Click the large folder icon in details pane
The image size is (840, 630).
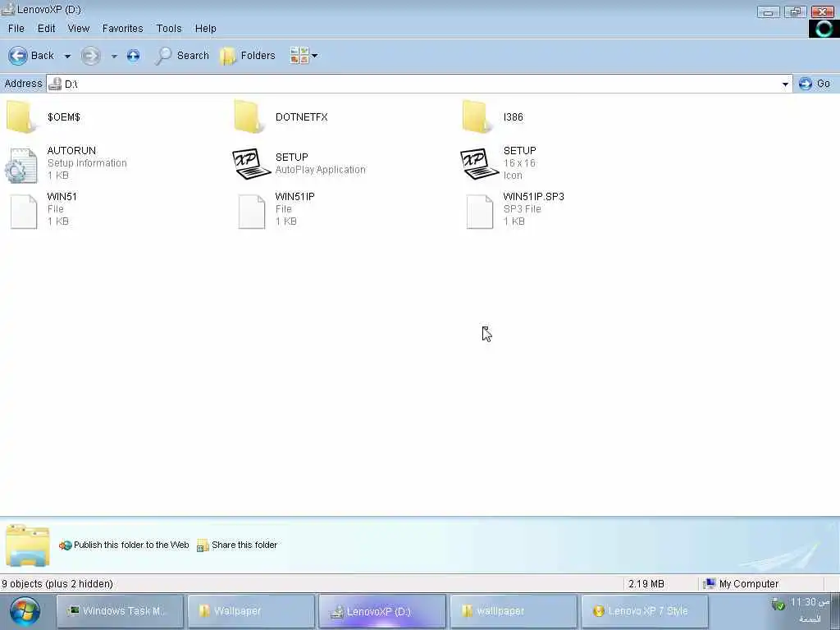pos(28,546)
